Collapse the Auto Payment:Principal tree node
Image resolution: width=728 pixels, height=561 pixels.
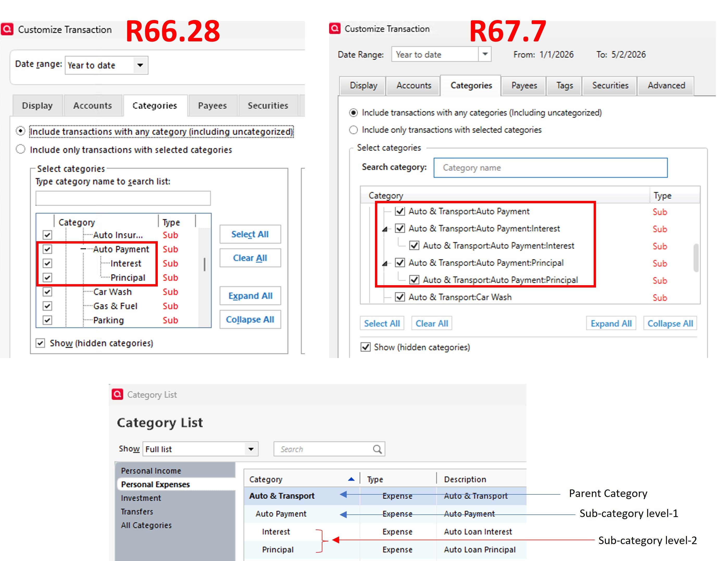385,263
